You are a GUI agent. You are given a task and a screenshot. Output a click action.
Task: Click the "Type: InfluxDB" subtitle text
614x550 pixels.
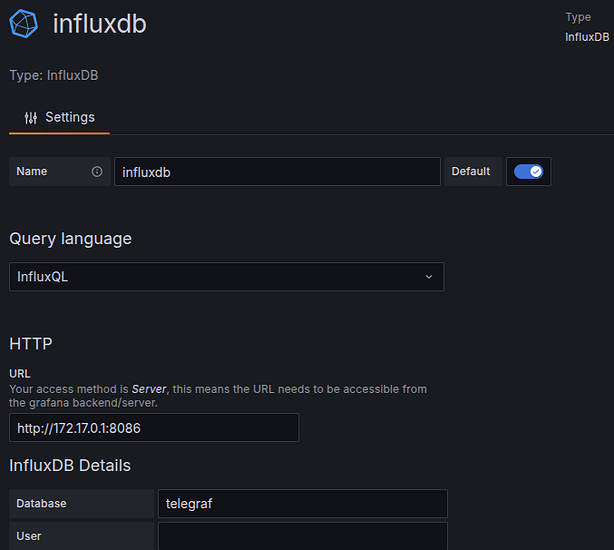pos(54,75)
